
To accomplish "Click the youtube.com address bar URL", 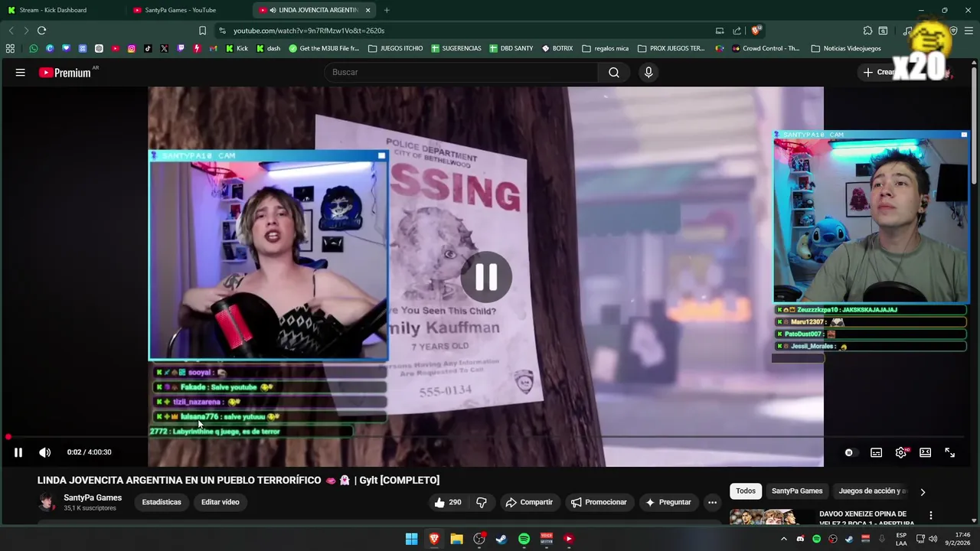I will click(309, 31).
